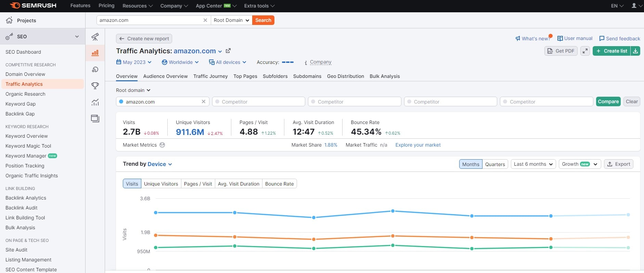Switch chart to Quarters view
644x273 pixels.
495,164
